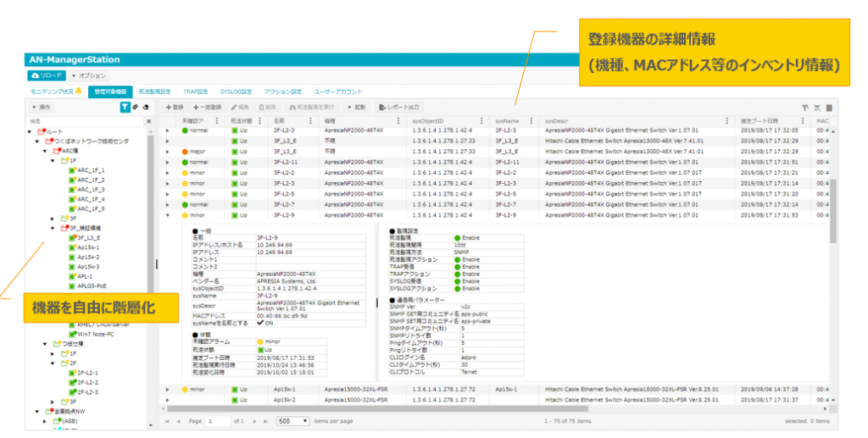The image size is (868, 438).
Task: Select ARC_1F_3 device in tree
Action: 91,189
